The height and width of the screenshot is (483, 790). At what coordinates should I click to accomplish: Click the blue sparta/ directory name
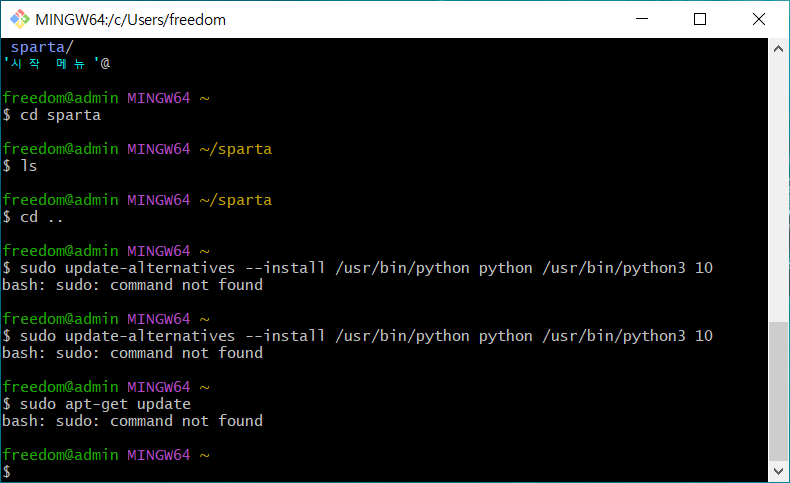coord(42,47)
